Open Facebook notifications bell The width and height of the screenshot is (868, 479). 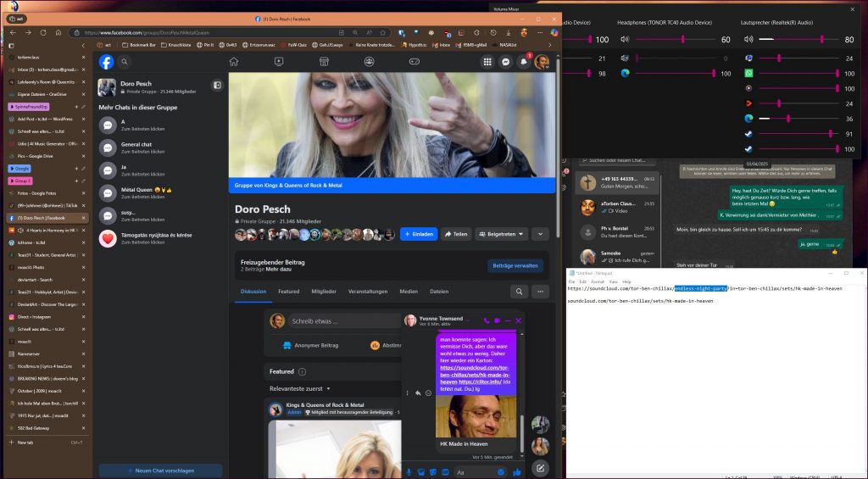point(524,62)
